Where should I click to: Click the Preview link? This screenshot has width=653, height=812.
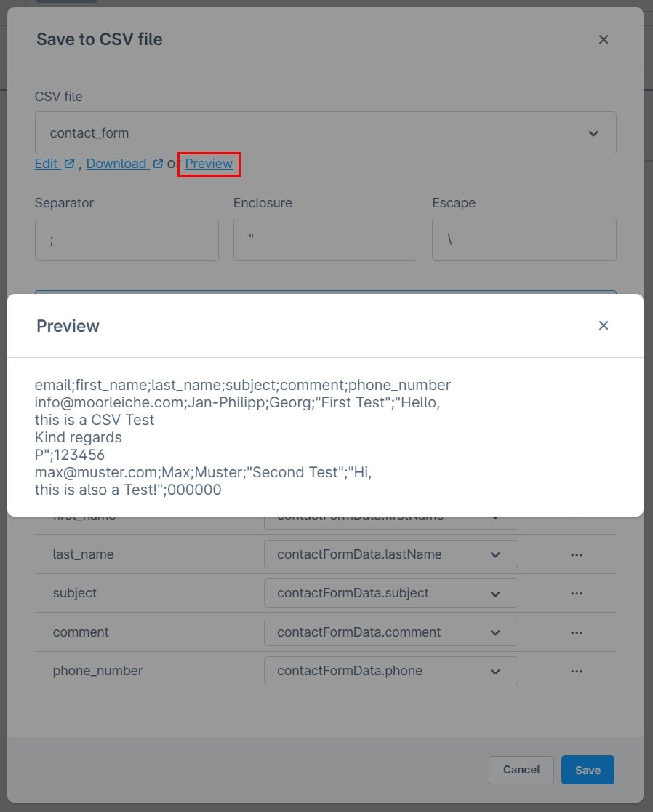click(209, 164)
